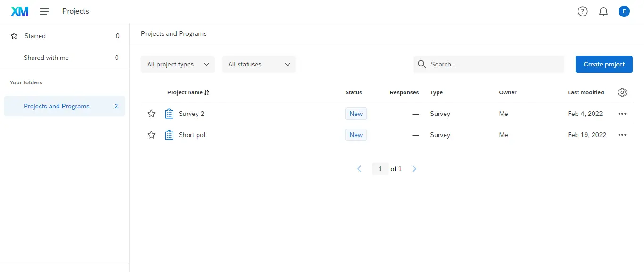
Task: Open the help question mark icon
Action: [583, 11]
